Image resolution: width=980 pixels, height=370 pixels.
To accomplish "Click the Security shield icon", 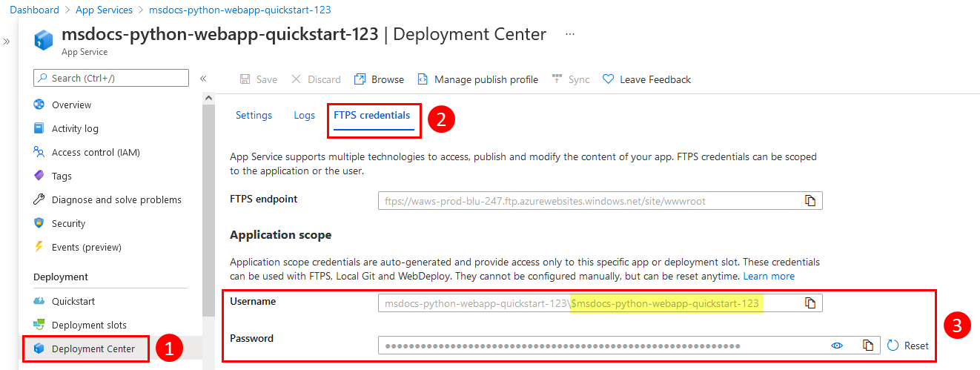I will 39,223.
